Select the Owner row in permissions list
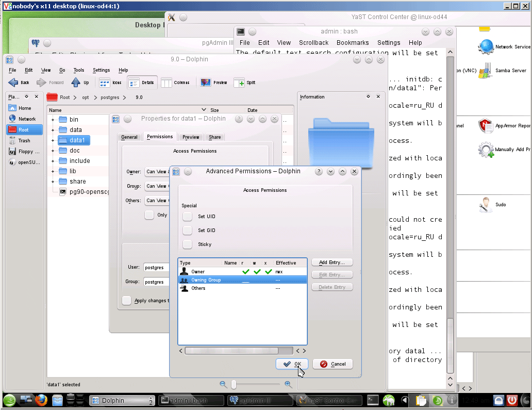Image resolution: width=532 pixels, height=410 pixels. 243,271
